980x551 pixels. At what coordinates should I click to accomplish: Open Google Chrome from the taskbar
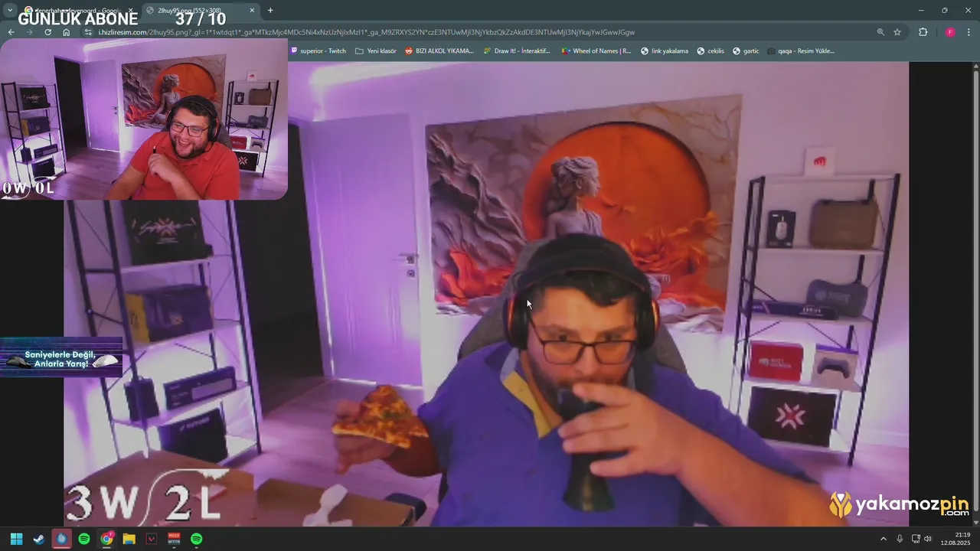coord(106,539)
